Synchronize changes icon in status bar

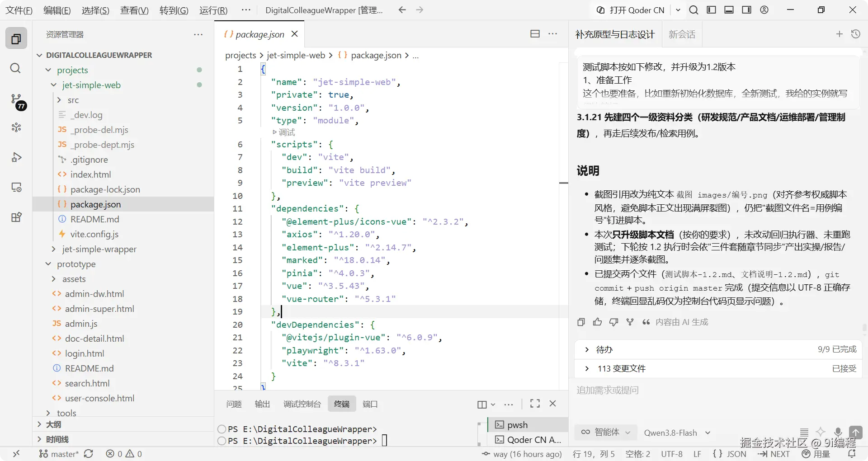89,454
